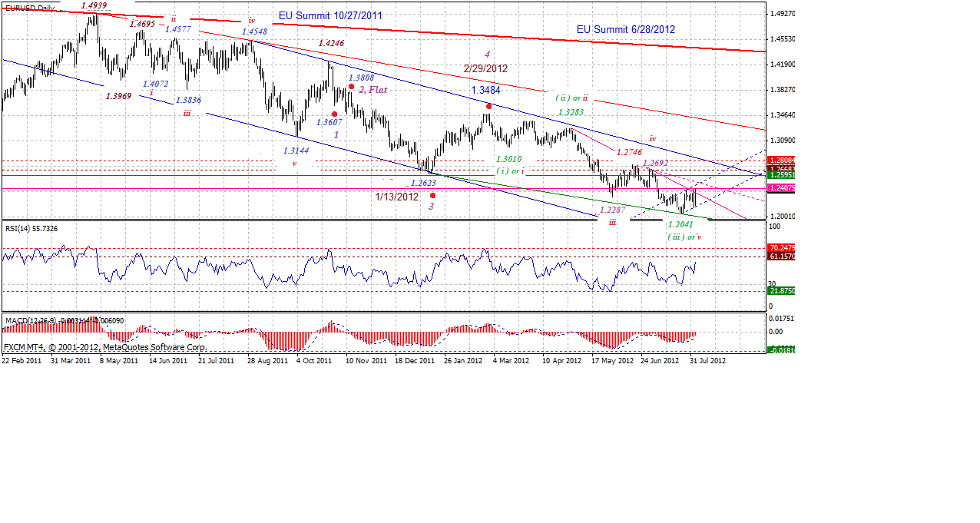This screenshot has height=523, width=980.
Task: Click the red dot marker beside 1/13/2012
Action: pos(432,195)
